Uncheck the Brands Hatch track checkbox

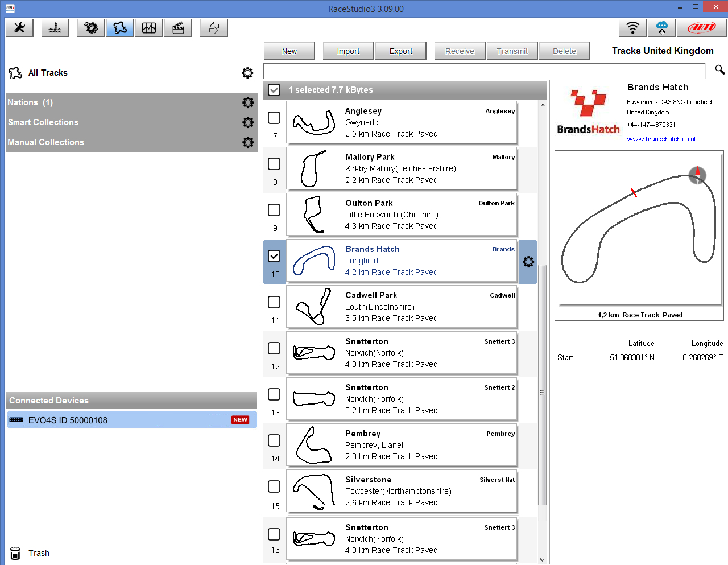click(274, 256)
